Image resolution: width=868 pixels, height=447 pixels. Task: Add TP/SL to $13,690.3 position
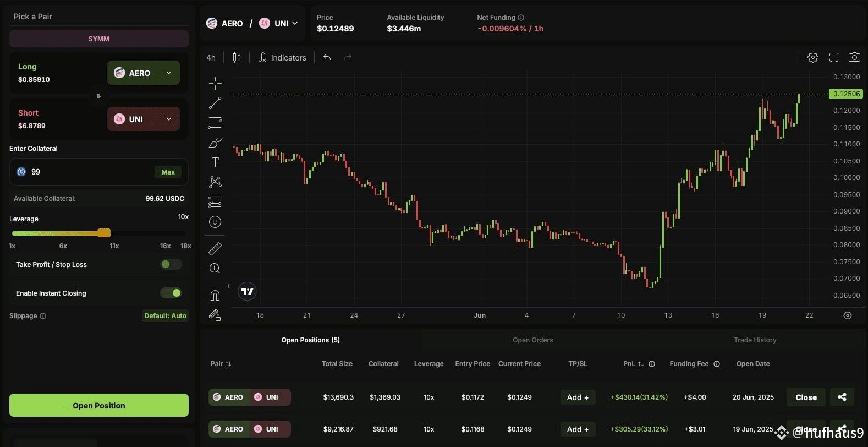pyautogui.click(x=578, y=397)
